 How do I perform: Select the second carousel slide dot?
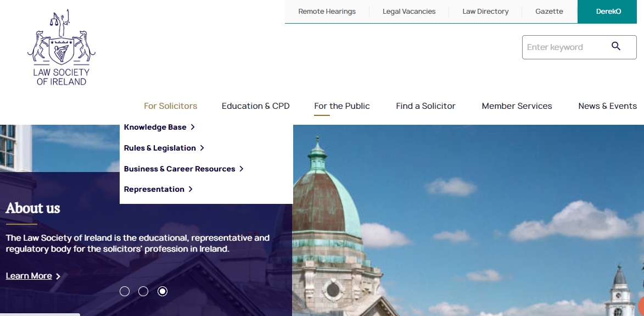pos(143,291)
